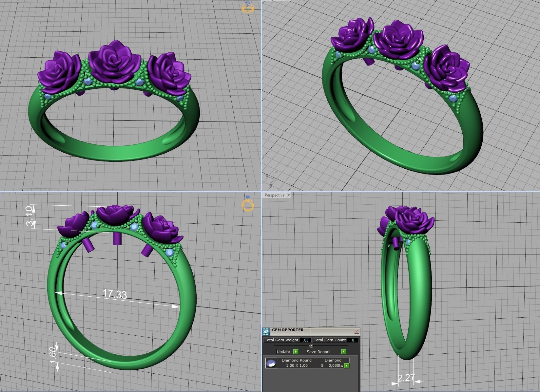Click the Perspective viewport label
Image resolution: width=540 pixels, height=392 pixels.
point(275,195)
